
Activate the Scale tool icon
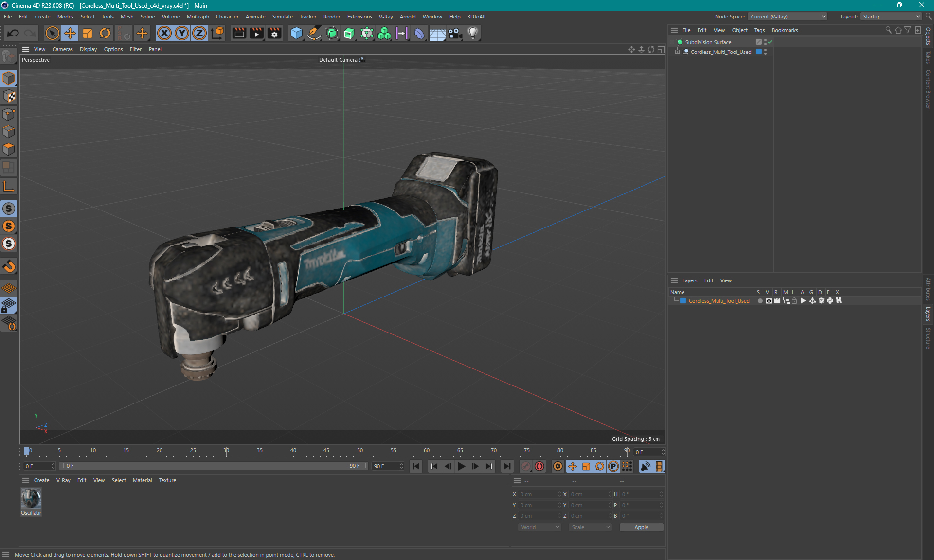point(88,33)
